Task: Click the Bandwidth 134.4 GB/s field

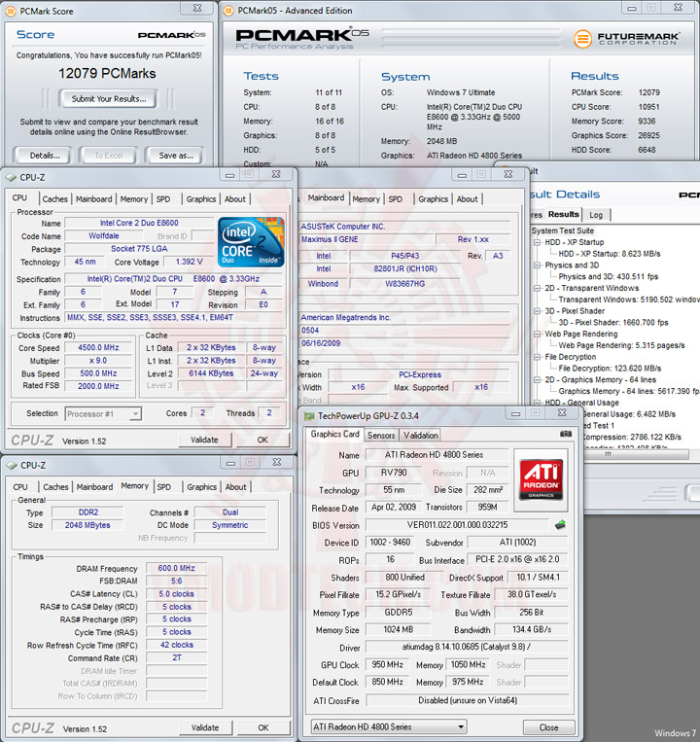Action: point(532,630)
